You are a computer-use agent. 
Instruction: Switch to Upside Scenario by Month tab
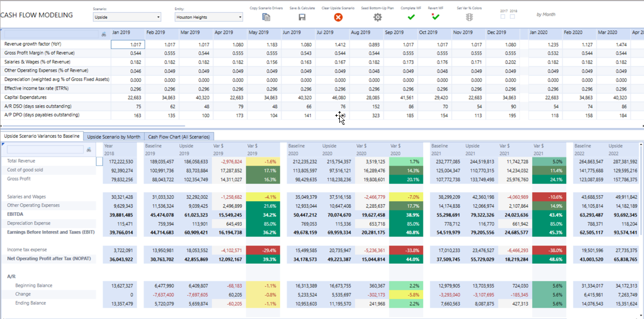(x=114, y=136)
